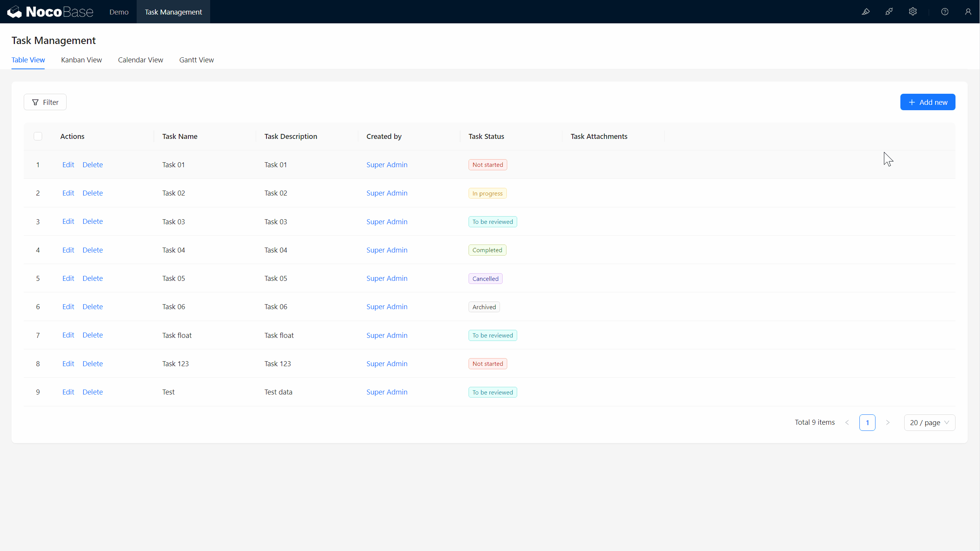Select page 1 in pagination
The image size is (980, 551).
[x=867, y=422]
